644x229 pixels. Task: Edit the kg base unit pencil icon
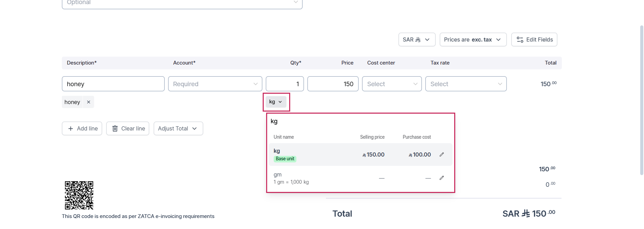pos(442,154)
